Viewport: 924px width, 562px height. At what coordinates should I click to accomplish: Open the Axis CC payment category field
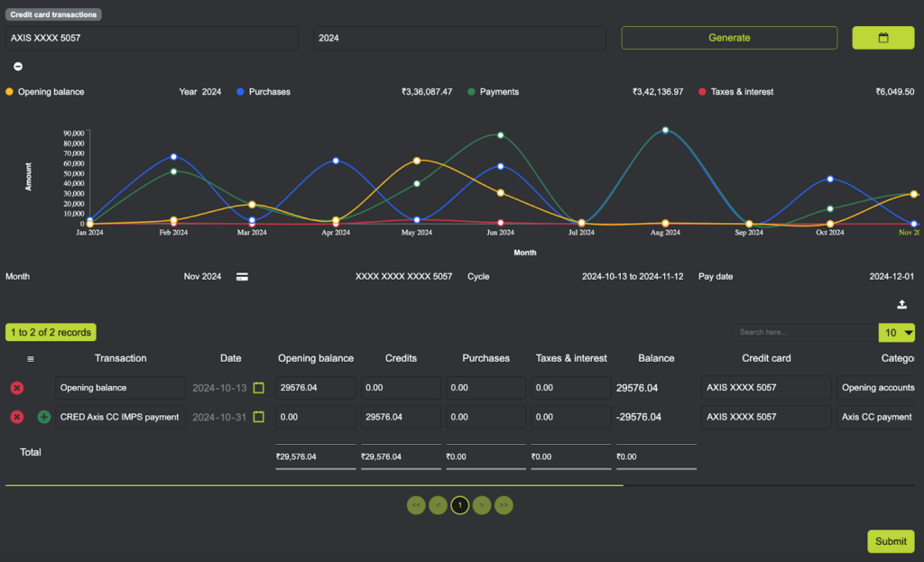875,417
